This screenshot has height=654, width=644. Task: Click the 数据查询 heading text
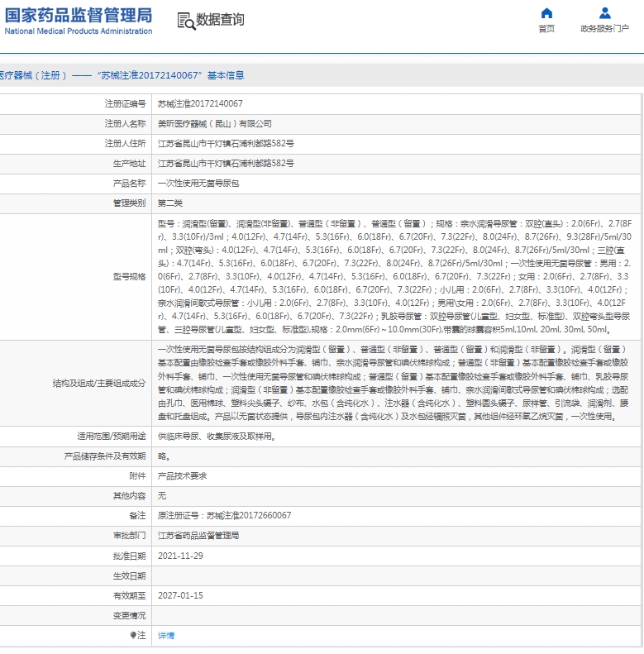(x=220, y=19)
